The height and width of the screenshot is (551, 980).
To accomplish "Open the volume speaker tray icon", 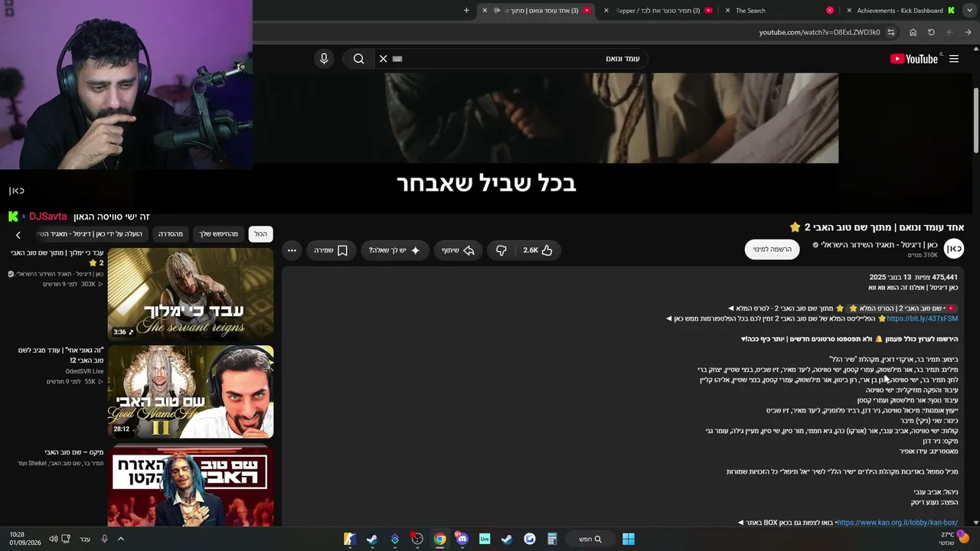I will [x=53, y=539].
